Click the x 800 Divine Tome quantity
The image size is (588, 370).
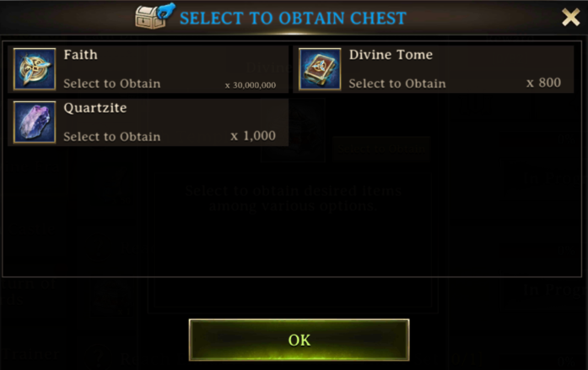[544, 83]
